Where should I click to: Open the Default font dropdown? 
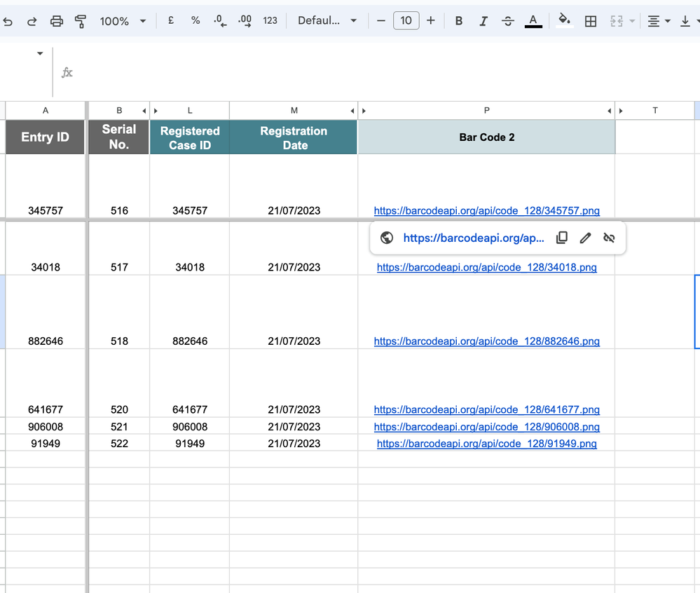(327, 20)
